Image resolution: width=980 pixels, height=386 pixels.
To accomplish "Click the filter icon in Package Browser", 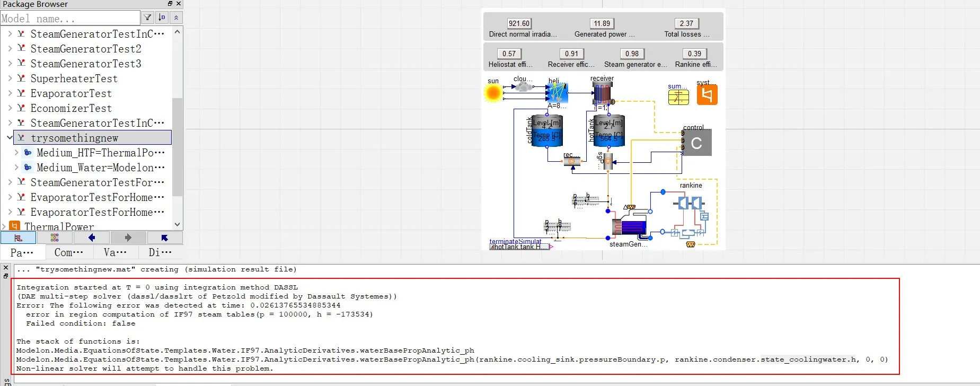I will (x=148, y=17).
